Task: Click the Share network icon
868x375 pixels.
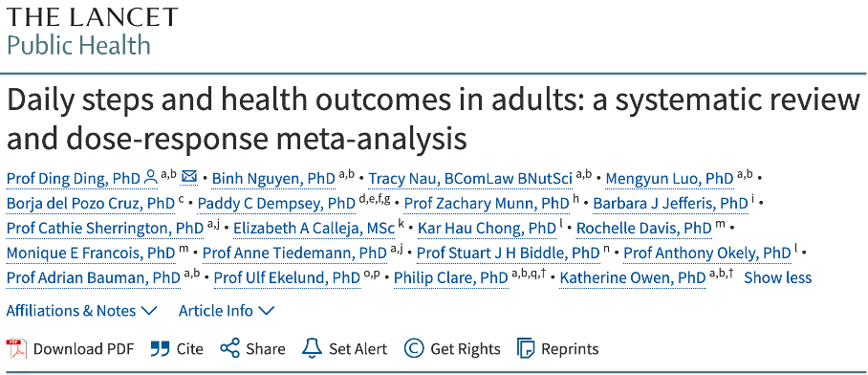Action: [229, 349]
